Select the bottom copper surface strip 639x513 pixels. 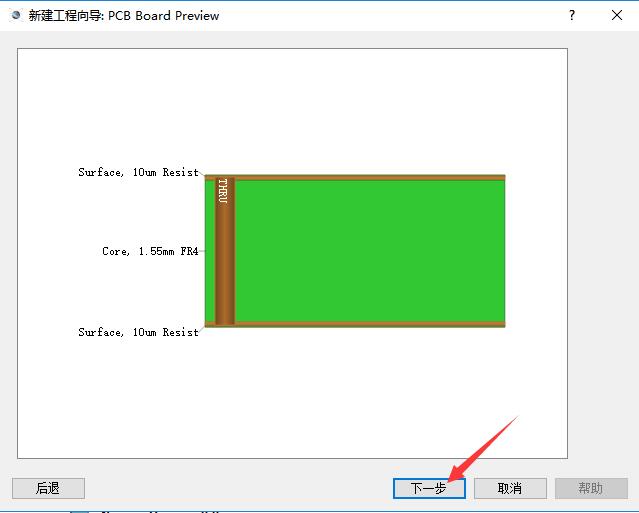[x=355, y=324]
